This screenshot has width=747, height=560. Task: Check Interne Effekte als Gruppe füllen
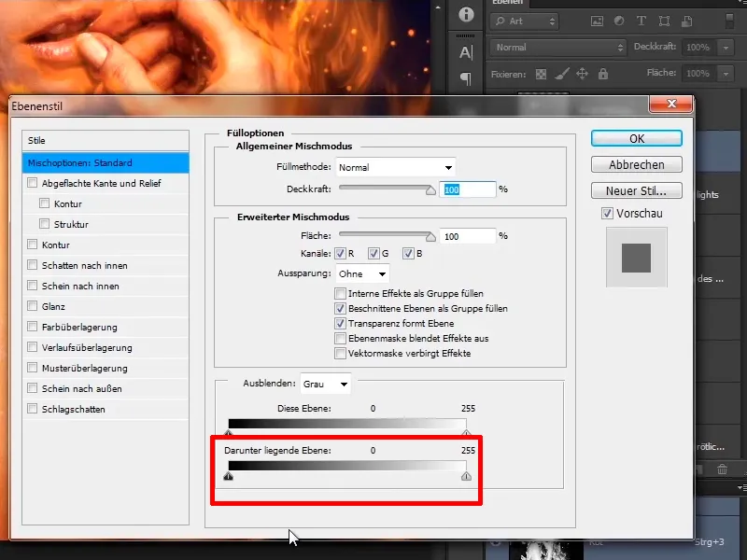340,293
